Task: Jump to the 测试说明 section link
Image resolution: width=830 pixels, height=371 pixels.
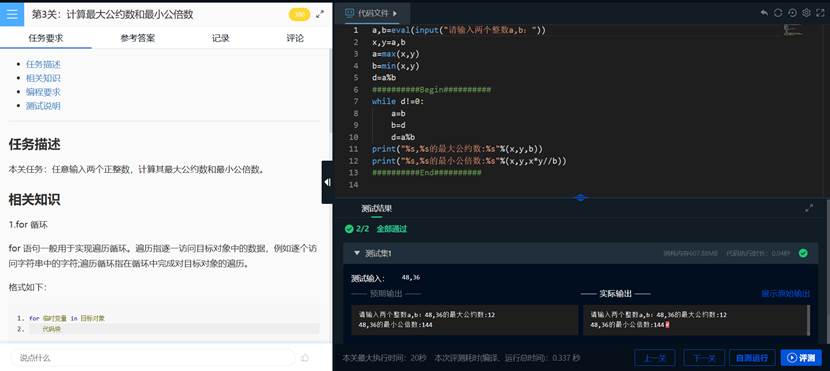Action: [43, 106]
